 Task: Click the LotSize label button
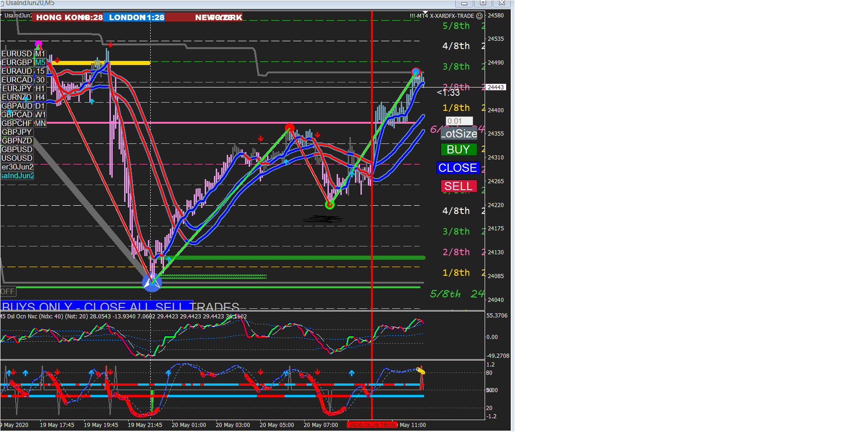tap(459, 133)
